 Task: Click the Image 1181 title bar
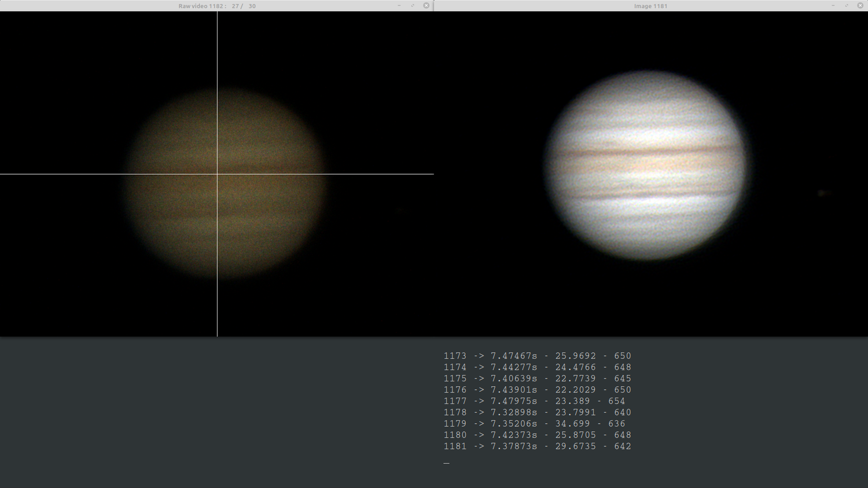[650, 6]
